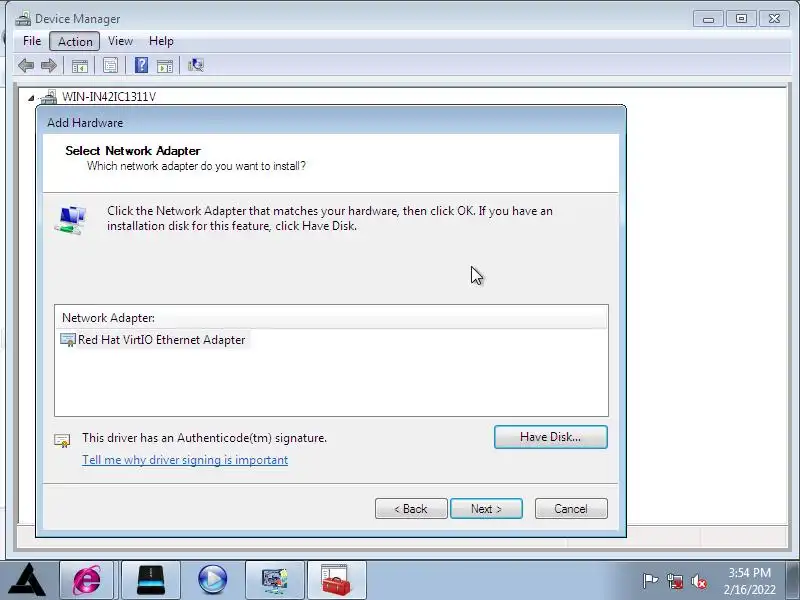Open the Help menu
The height and width of the screenshot is (600, 800).
161,41
